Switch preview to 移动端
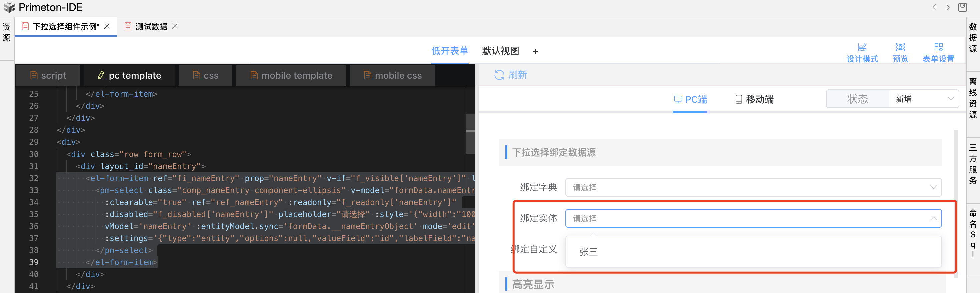This screenshot has width=980, height=293. [x=754, y=99]
